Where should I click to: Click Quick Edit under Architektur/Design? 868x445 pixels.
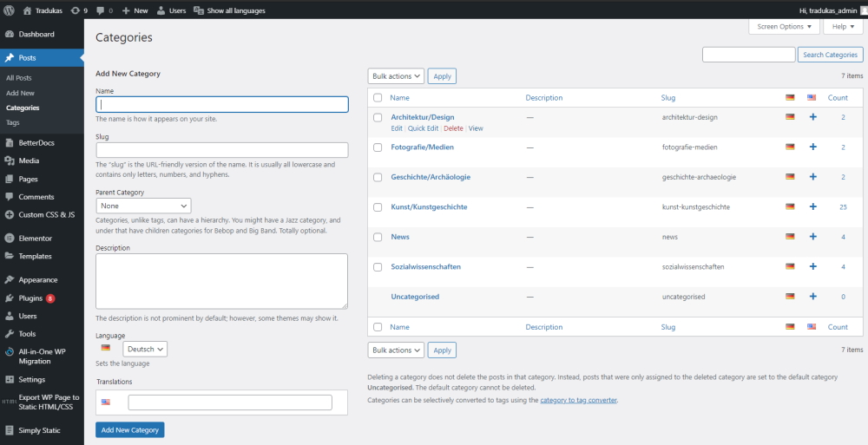pos(423,128)
